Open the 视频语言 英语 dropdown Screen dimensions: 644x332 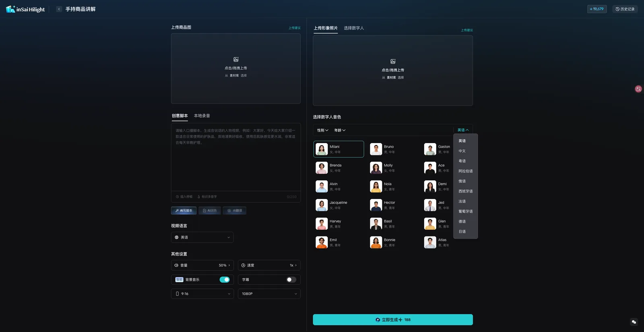coord(202,237)
